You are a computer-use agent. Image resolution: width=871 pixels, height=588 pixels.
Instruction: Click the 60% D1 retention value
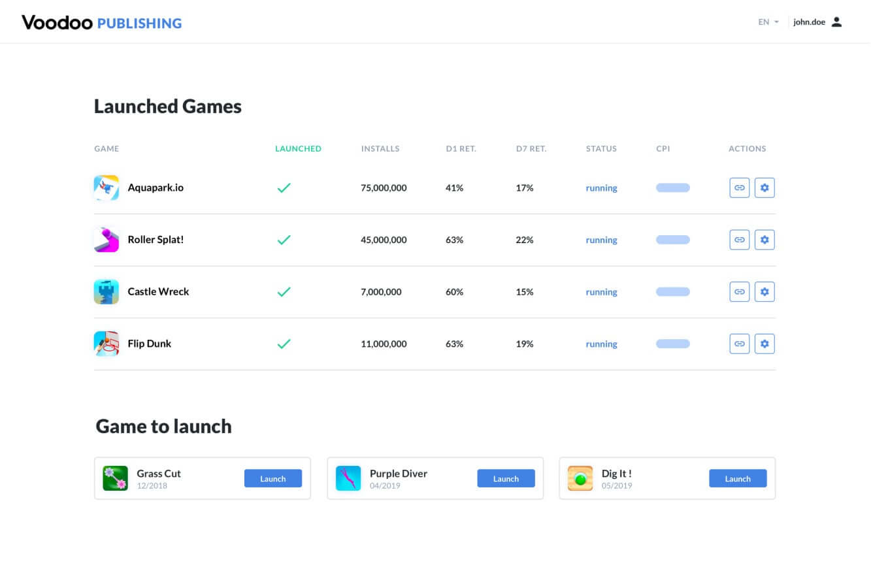(x=454, y=292)
